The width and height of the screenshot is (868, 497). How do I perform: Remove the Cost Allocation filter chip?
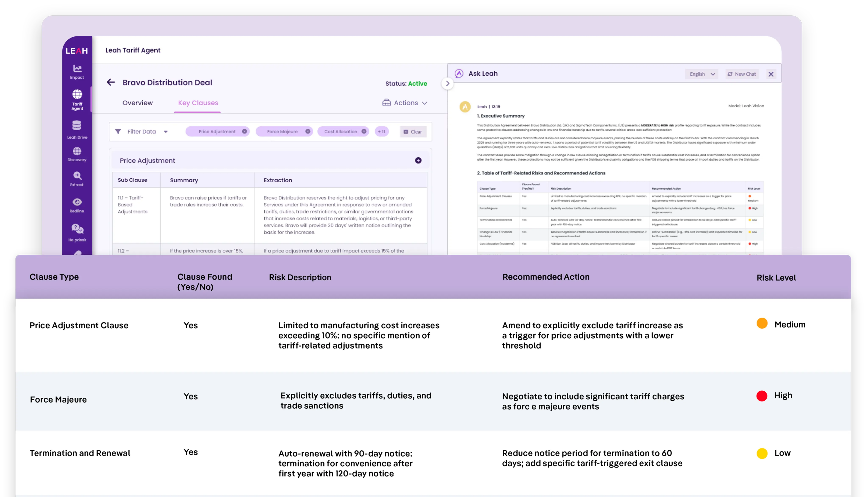364,131
